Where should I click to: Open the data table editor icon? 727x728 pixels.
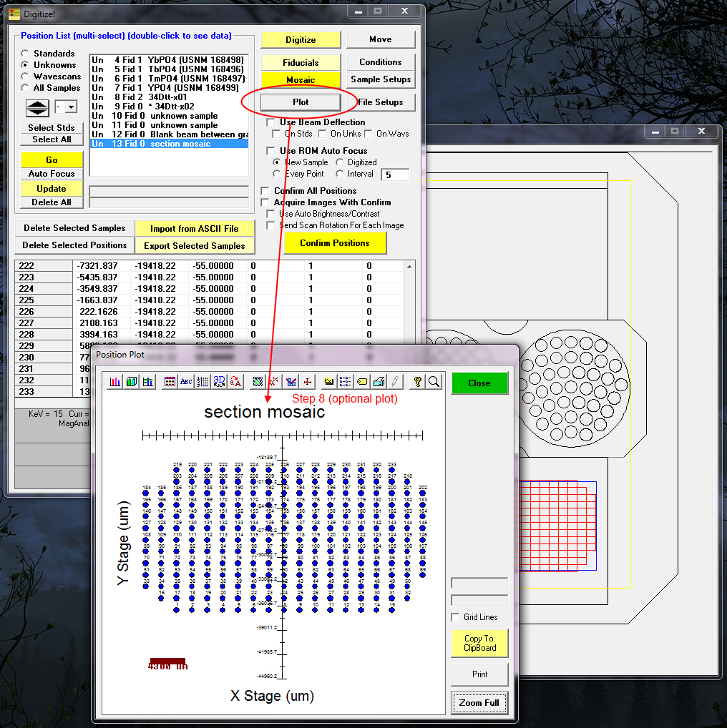tap(170, 382)
